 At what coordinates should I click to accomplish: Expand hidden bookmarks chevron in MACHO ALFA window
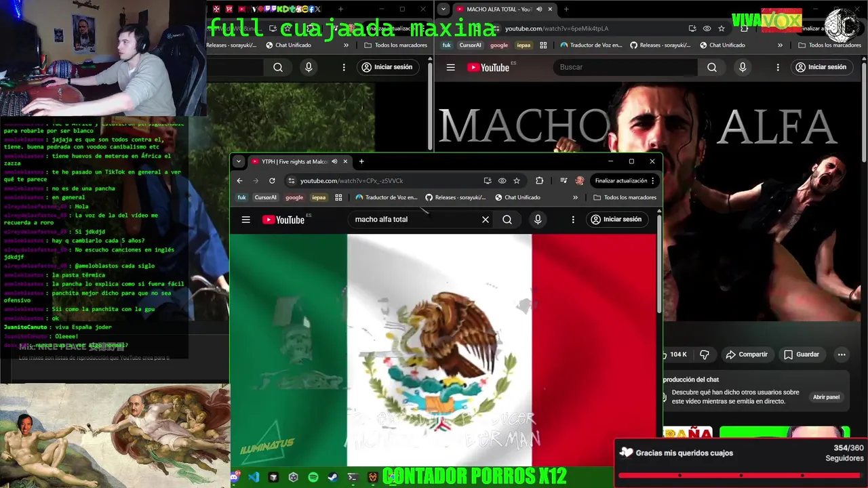[x=780, y=45]
